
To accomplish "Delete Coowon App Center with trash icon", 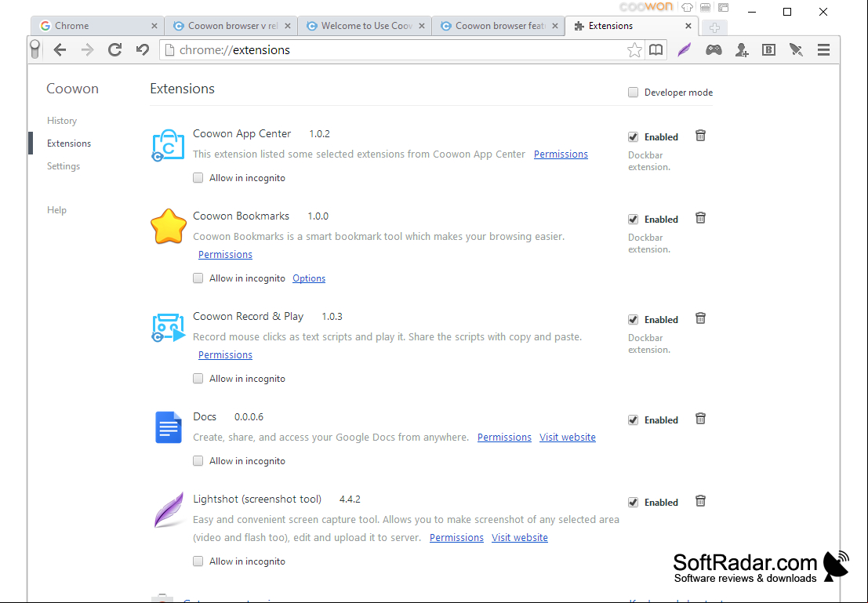I will click(x=700, y=136).
